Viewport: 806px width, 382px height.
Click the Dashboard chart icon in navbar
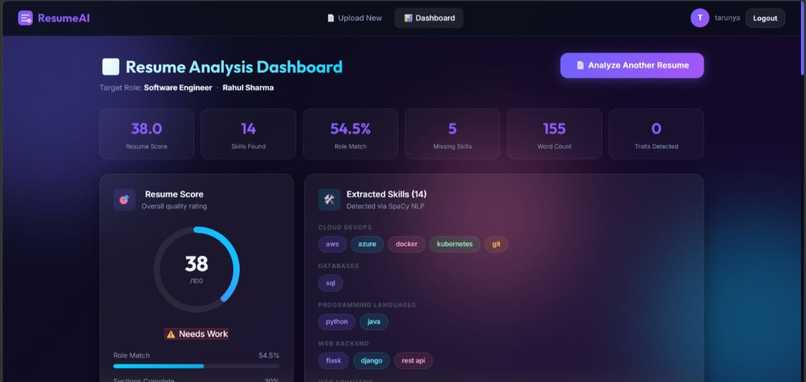[x=408, y=18]
